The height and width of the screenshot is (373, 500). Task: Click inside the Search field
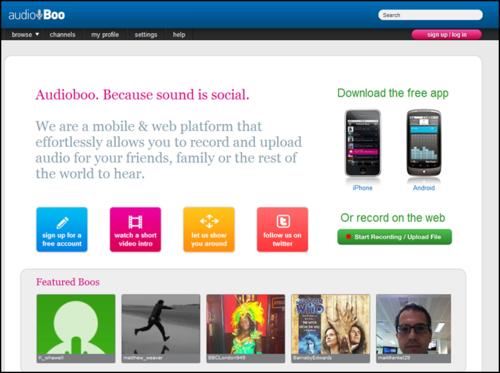point(430,15)
